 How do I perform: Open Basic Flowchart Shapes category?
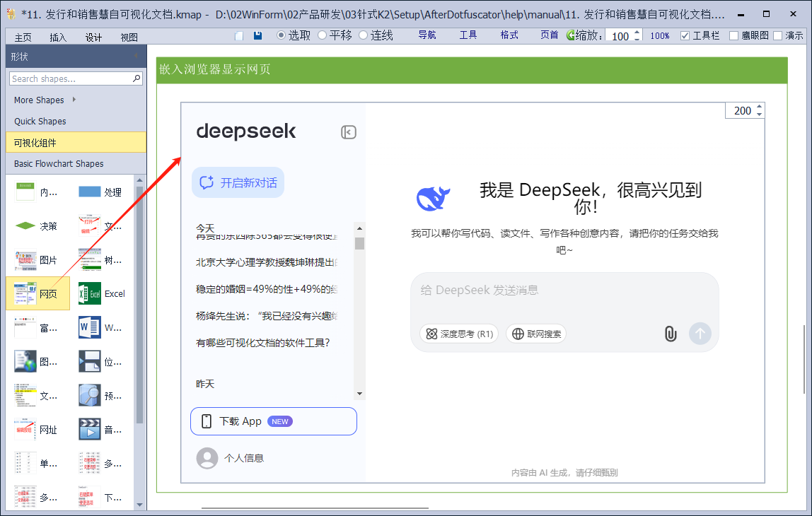tap(76, 163)
